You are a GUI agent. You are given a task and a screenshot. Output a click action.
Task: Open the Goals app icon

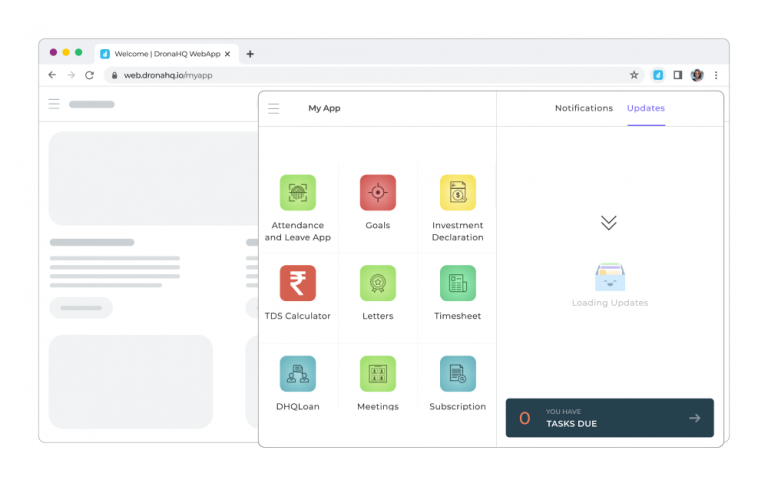378,192
